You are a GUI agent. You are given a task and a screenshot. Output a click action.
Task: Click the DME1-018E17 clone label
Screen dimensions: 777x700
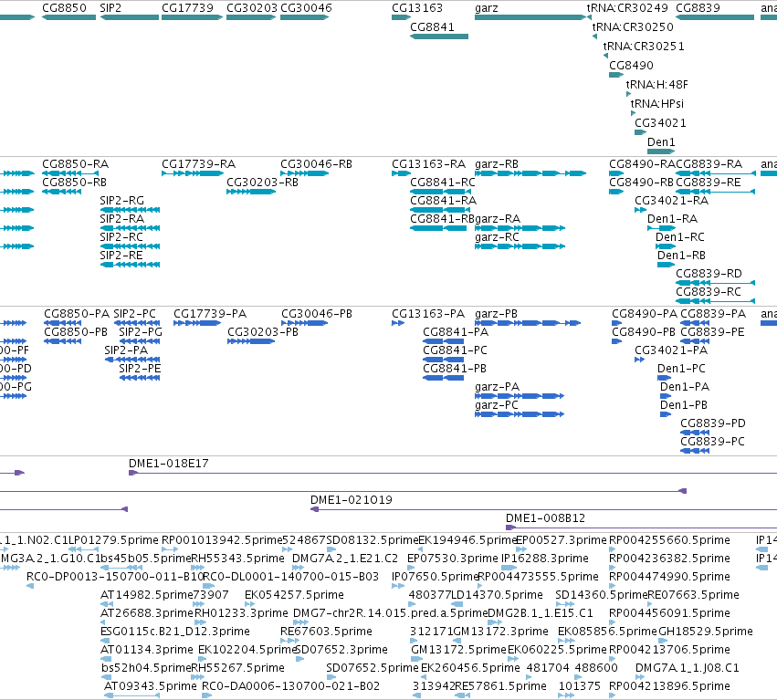coord(169,464)
